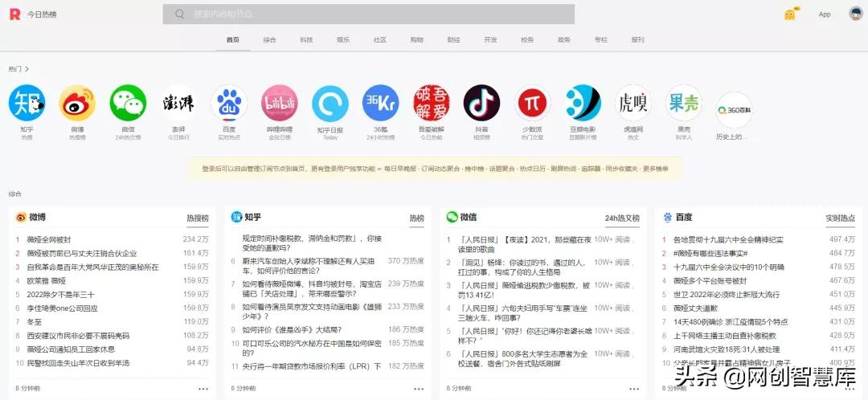Switch to the 首页 tab
Image resolution: width=868 pixels, height=400 pixels.
coord(232,40)
